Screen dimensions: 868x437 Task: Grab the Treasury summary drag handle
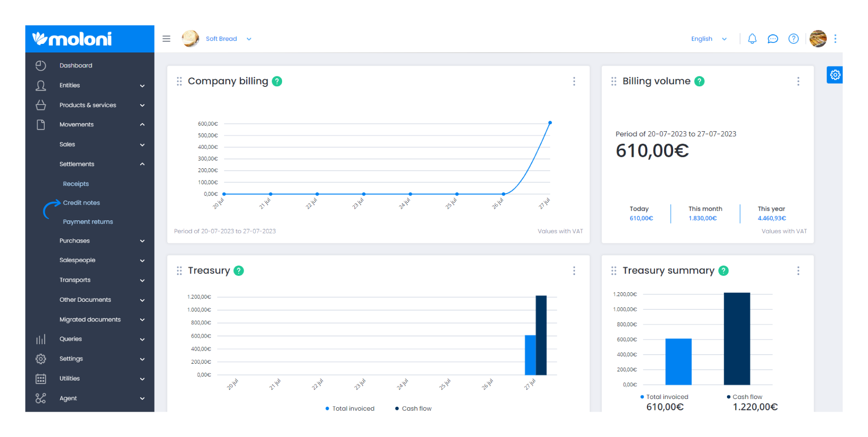pos(613,271)
